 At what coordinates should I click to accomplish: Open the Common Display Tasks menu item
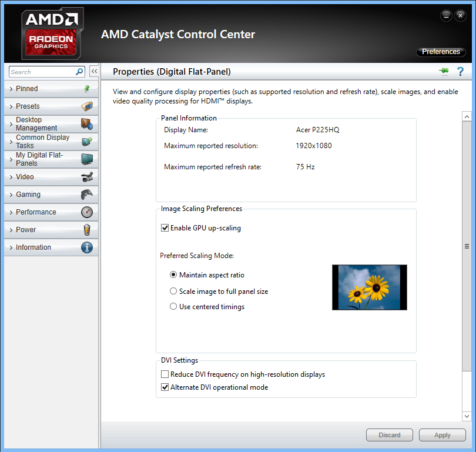pyautogui.click(x=51, y=142)
